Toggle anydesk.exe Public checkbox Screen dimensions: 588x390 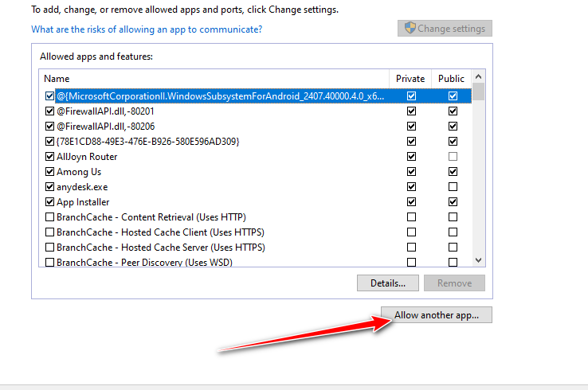point(453,187)
